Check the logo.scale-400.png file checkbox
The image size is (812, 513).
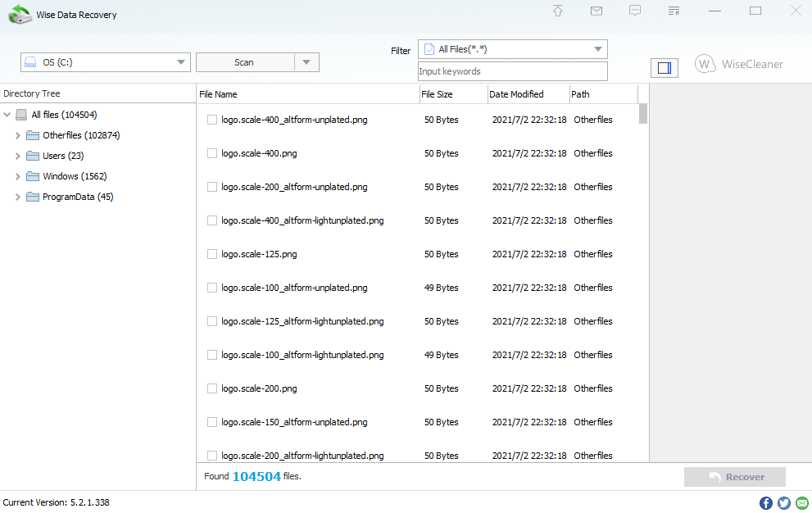pyautogui.click(x=211, y=153)
